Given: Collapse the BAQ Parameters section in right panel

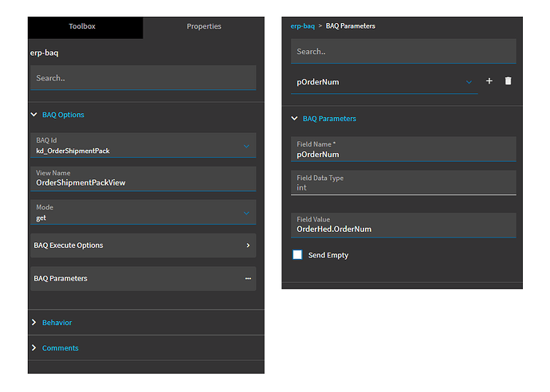Looking at the screenshot, I should coord(294,119).
